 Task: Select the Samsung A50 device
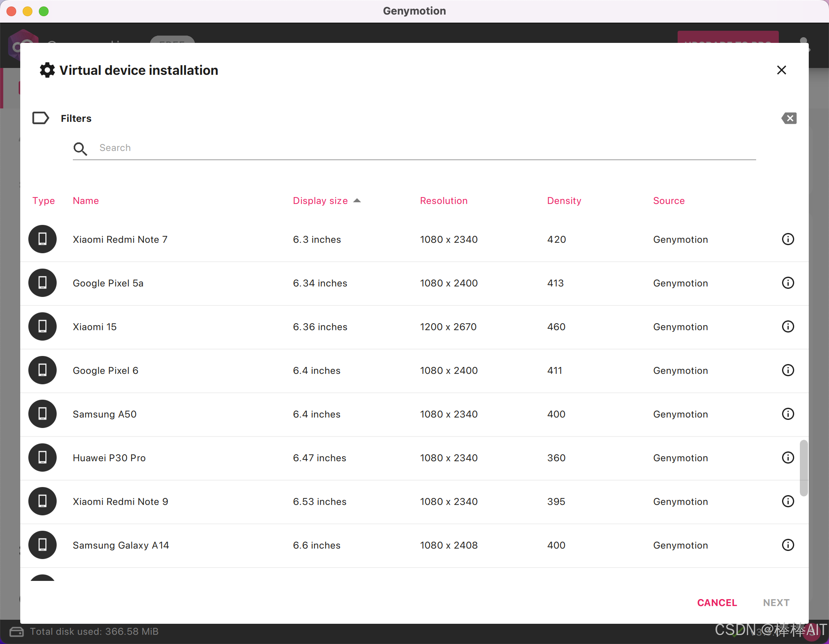pos(414,414)
